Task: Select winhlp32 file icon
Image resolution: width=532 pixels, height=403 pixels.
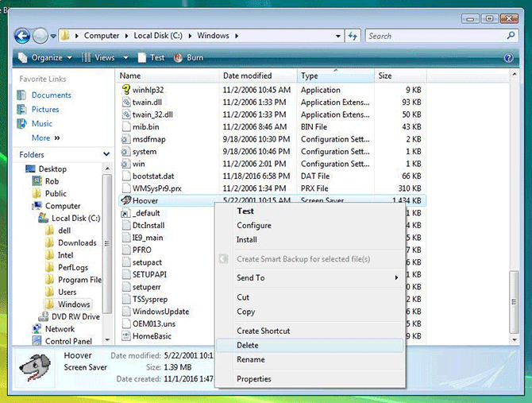Action: point(126,90)
